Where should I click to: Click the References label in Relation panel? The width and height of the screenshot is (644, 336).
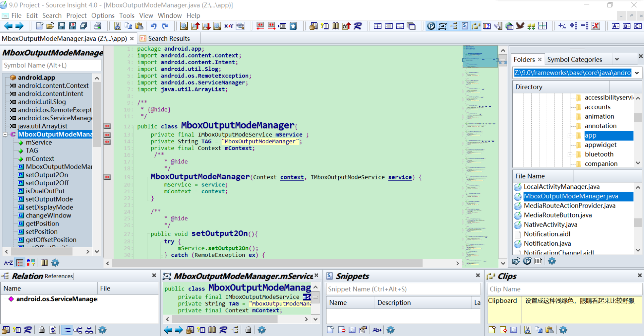click(x=59, y=276)
